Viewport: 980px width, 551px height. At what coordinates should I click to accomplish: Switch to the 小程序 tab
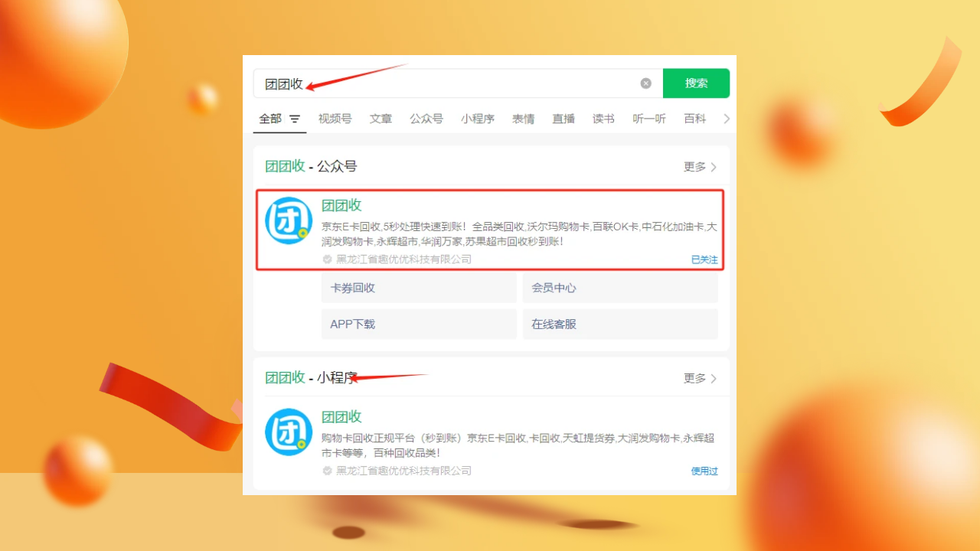pyautogui.click(x=478, y=119)
